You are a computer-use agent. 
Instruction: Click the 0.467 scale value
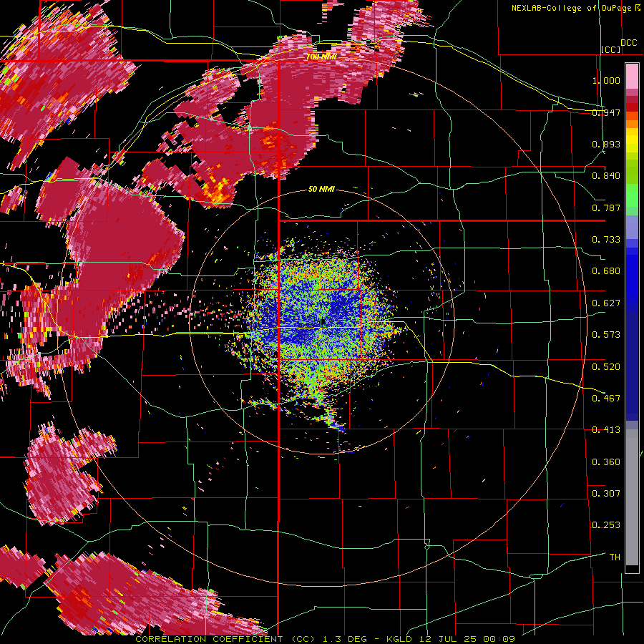pyautogui.click(x=606, y=399)
